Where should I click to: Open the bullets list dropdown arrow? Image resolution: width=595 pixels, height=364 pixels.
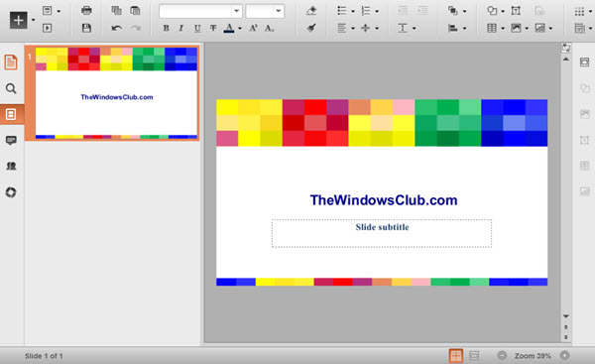(352, 11)
